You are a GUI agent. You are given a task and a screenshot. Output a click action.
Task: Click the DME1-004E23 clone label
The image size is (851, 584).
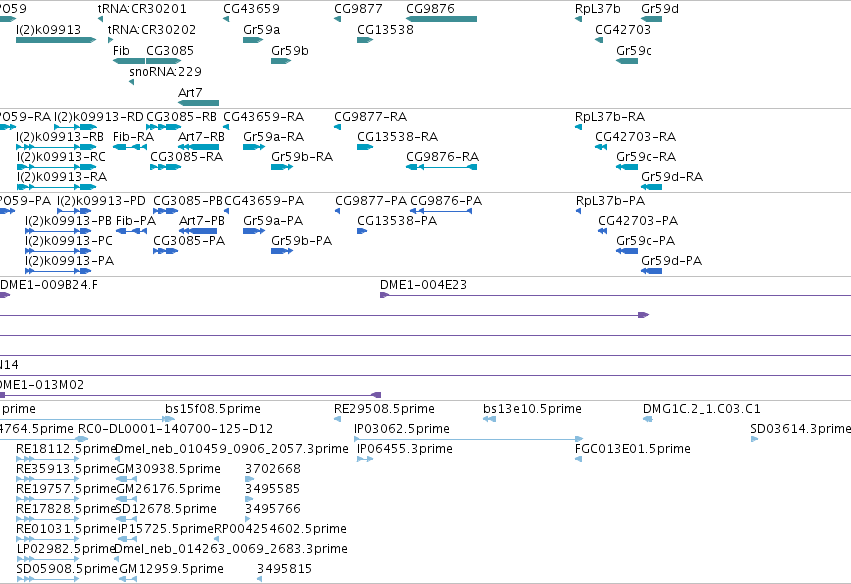(x=423, y=285)
